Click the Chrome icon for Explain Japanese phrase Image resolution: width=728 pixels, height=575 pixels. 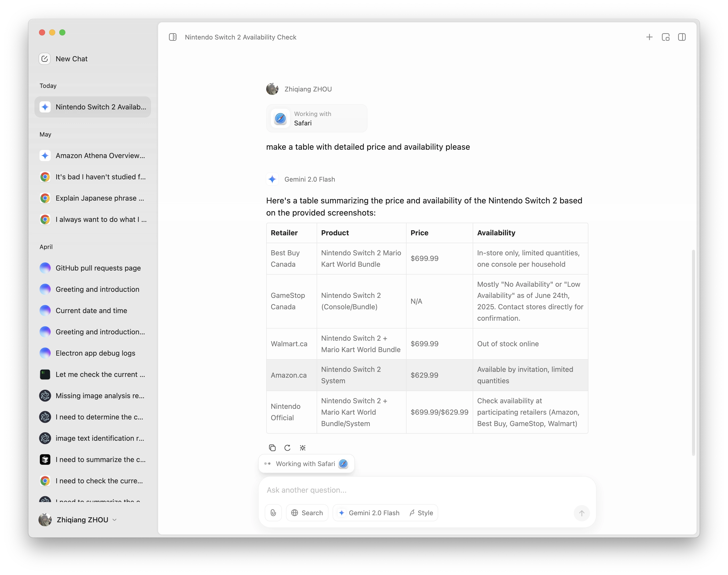pyautogui.click(x=45, y=198)
